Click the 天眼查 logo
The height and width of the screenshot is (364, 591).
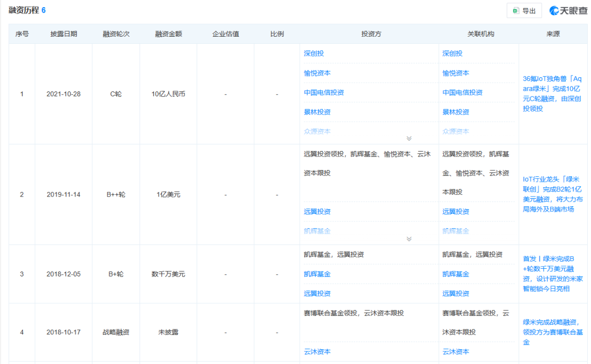point(568,10)
